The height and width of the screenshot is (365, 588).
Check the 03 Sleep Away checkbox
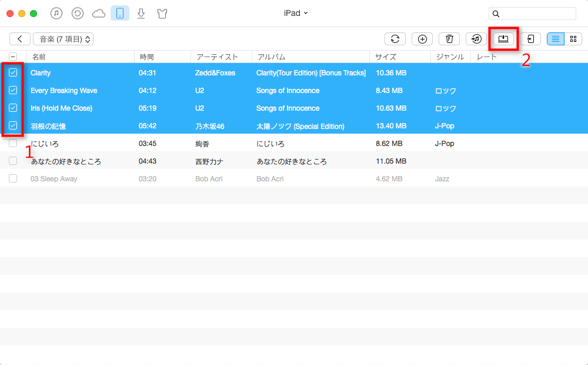13,178
